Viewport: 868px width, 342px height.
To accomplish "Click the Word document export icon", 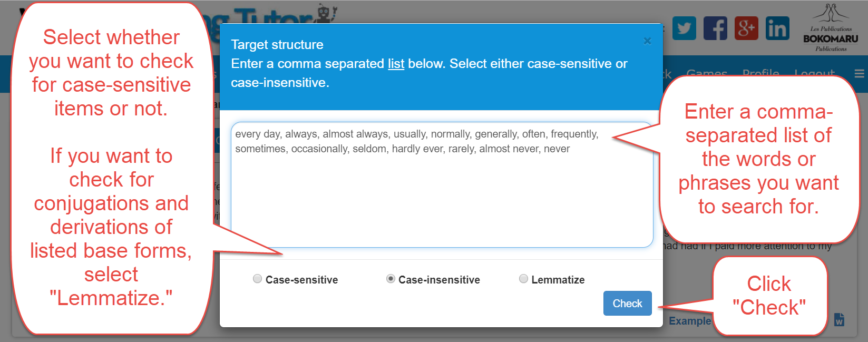I will tap(840, 319).
